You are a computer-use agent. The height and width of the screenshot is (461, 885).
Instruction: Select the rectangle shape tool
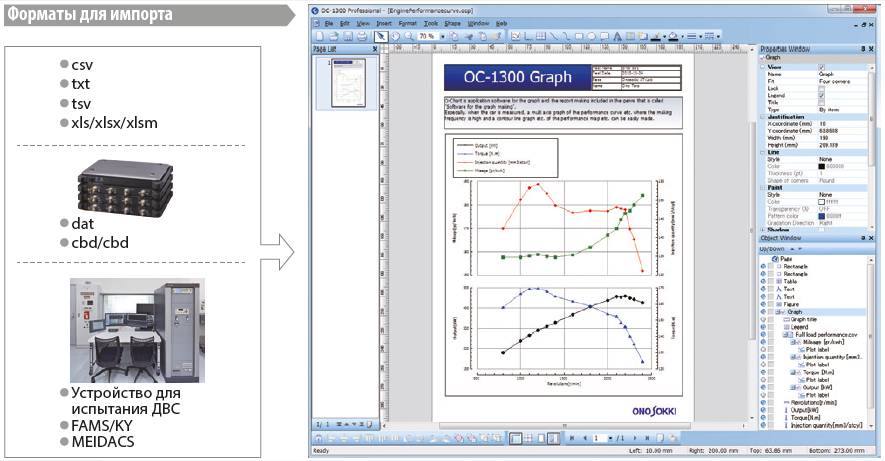579,37
